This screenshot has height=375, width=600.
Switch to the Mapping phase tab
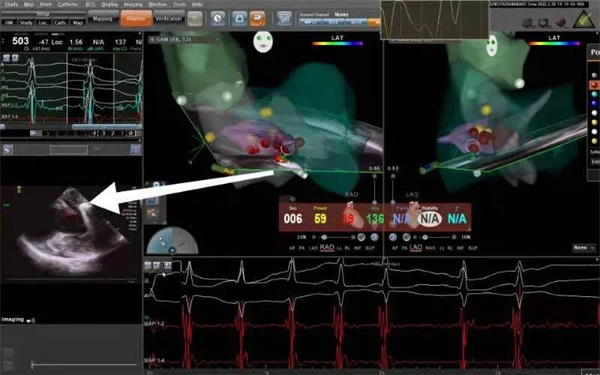tap(103, 18)
